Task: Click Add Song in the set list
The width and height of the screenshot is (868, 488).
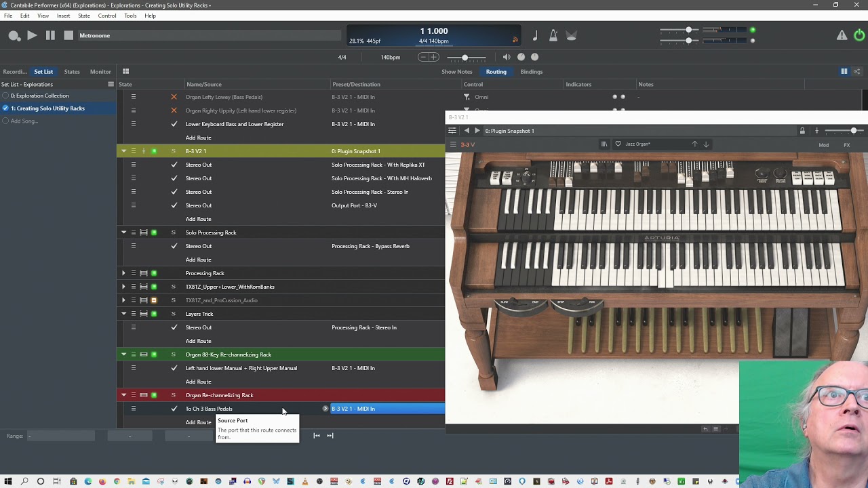Action: [x=24, y=121]
